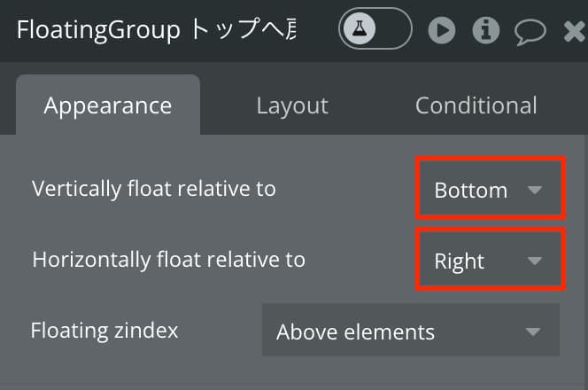Click the Horizontally float relative to label

coord(169,260)
